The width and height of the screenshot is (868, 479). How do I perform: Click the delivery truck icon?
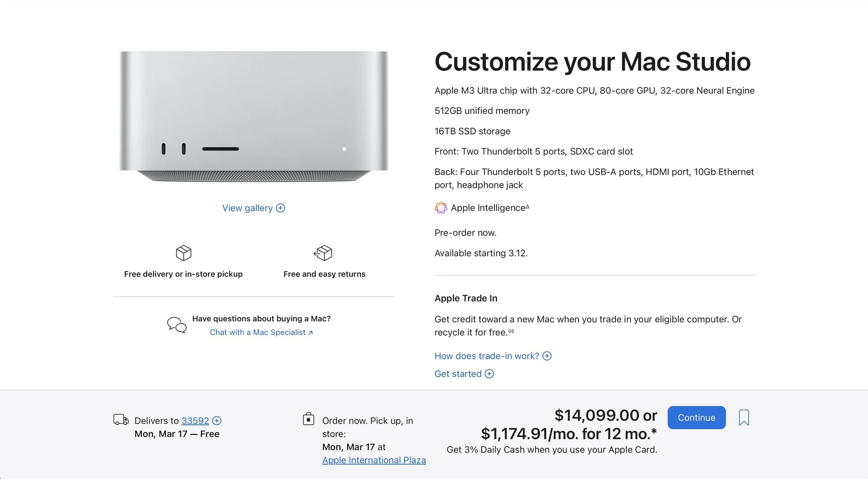(121, 420)
